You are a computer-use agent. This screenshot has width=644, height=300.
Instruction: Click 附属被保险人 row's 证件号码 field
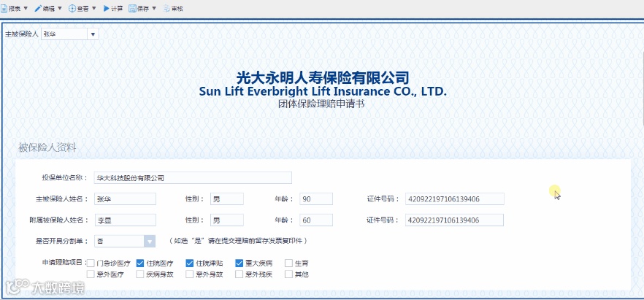tap(454, 220)
